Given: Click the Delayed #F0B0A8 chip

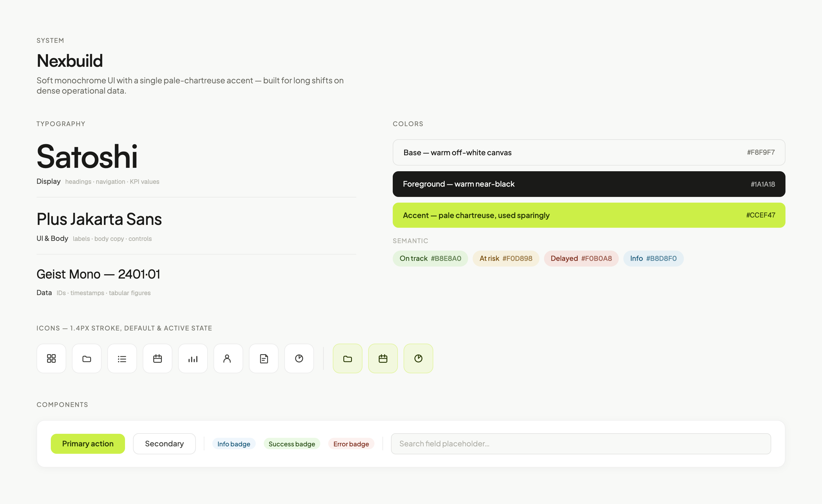Looking at the screenshot, I should tap(581, 259).
